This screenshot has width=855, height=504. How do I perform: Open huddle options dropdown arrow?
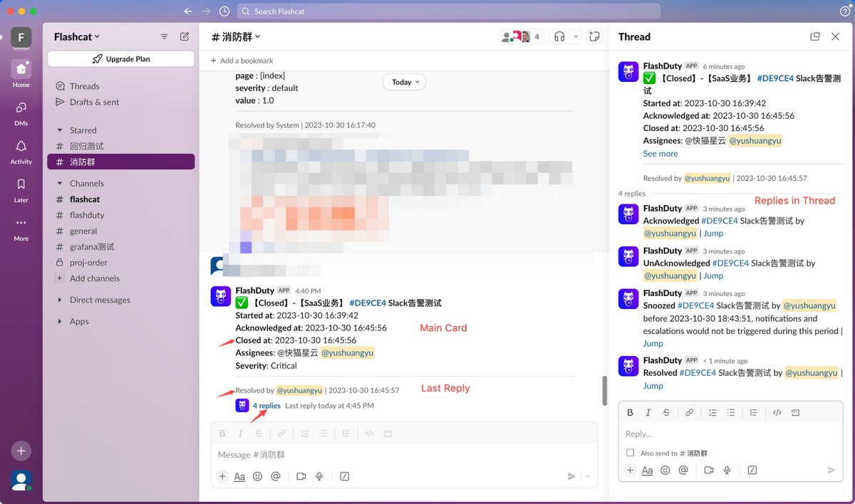576,36
